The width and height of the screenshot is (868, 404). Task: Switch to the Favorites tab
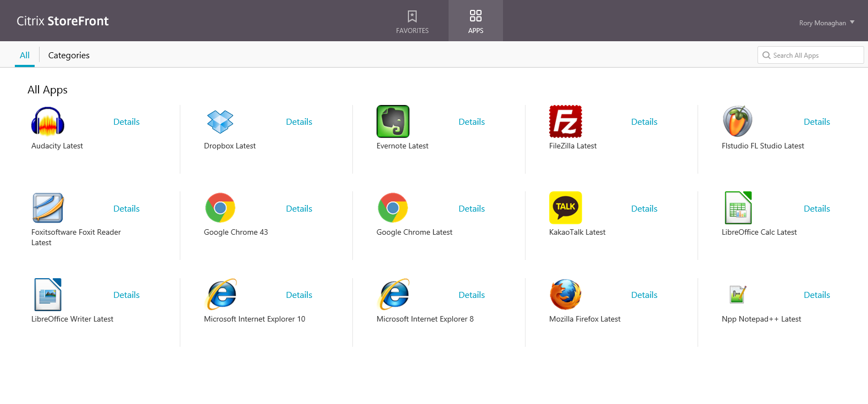point(412,21)
